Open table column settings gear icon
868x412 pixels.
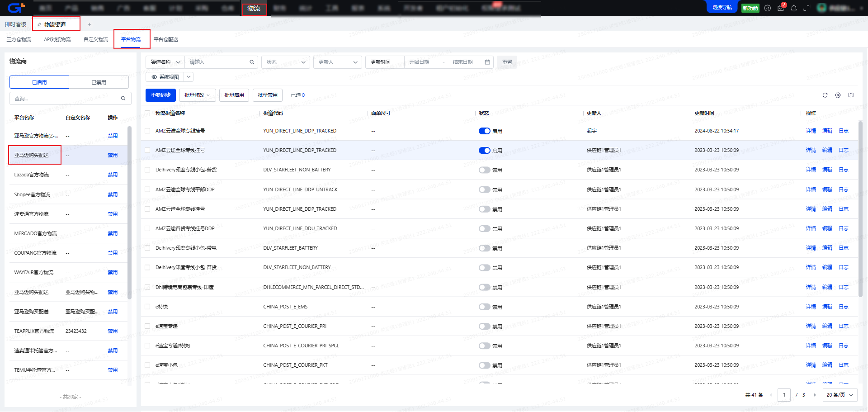(838, 95)
